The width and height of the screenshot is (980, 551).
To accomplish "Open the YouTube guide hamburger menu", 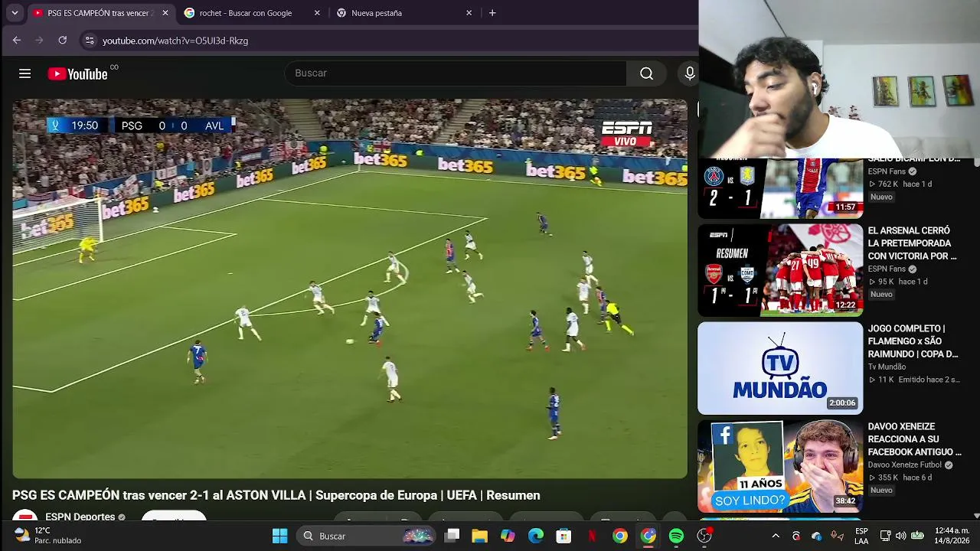I will (x=25, y=73).
